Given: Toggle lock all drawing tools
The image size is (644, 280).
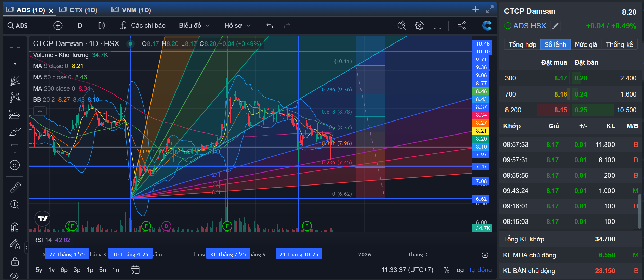Looking at the screenshot, I should [15, 261].
